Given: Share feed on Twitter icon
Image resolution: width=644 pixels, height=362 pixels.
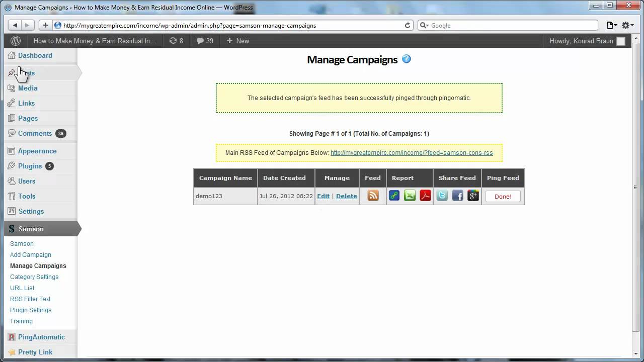Looking at the screenshot, I should pyautogui.click(x=442, y=196).
